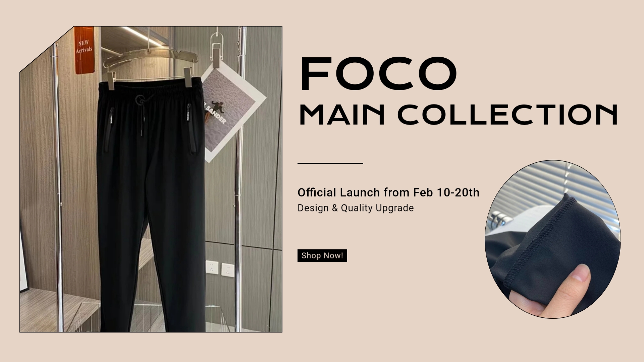Click the orange NEW Arrivals tag
644x362 pixels.
(84, 50)
